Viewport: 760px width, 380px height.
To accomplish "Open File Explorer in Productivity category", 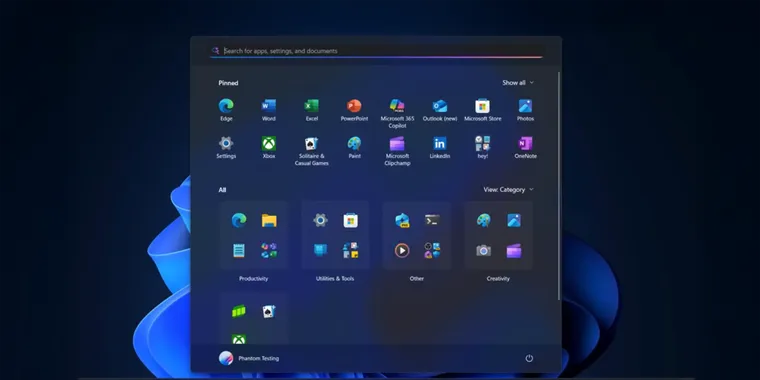I will pos(269,221).
